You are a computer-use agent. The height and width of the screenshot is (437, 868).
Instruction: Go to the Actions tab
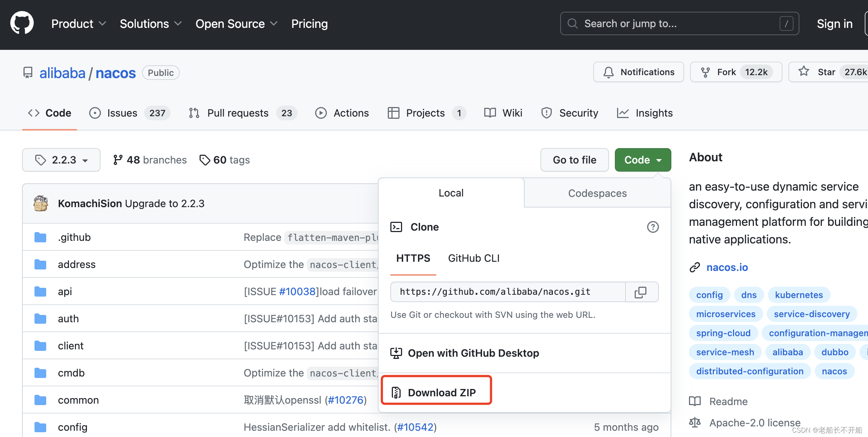(x=342, y=113)
